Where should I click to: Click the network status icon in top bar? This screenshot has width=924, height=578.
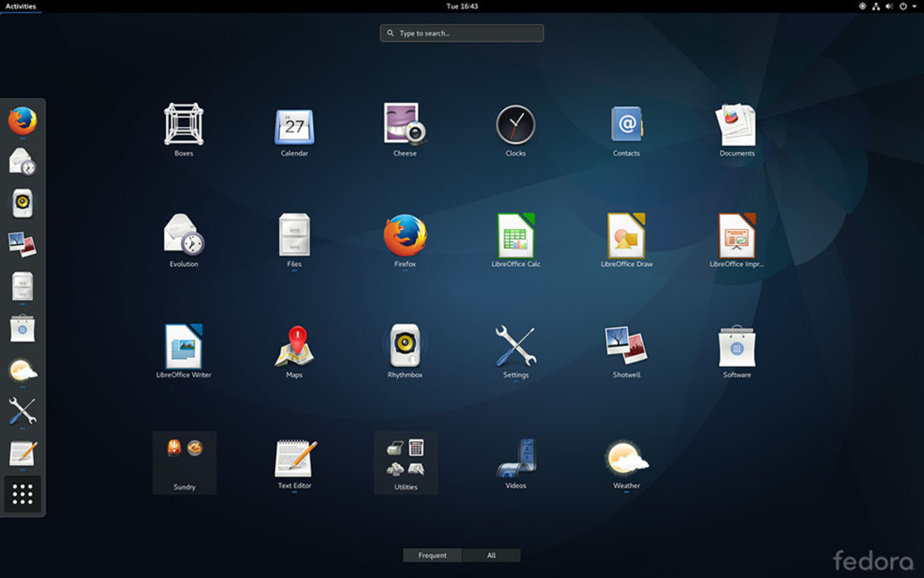click(x=876, y=6)
